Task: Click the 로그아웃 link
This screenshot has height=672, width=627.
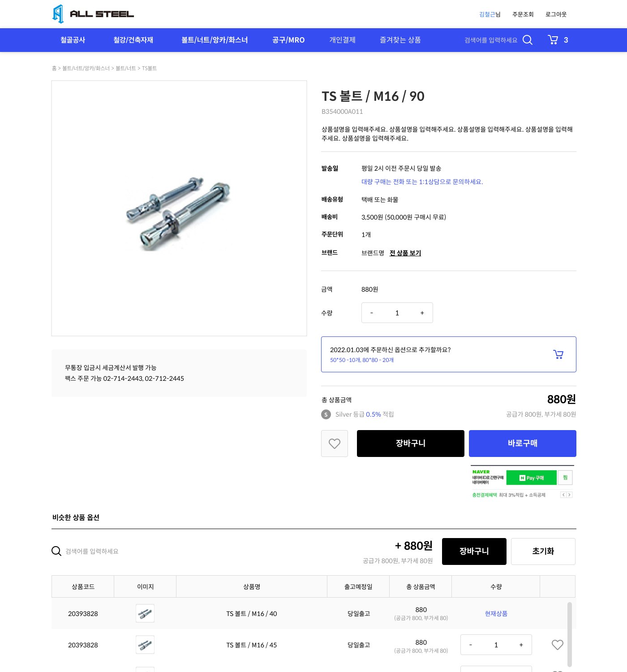Action: 556,14
